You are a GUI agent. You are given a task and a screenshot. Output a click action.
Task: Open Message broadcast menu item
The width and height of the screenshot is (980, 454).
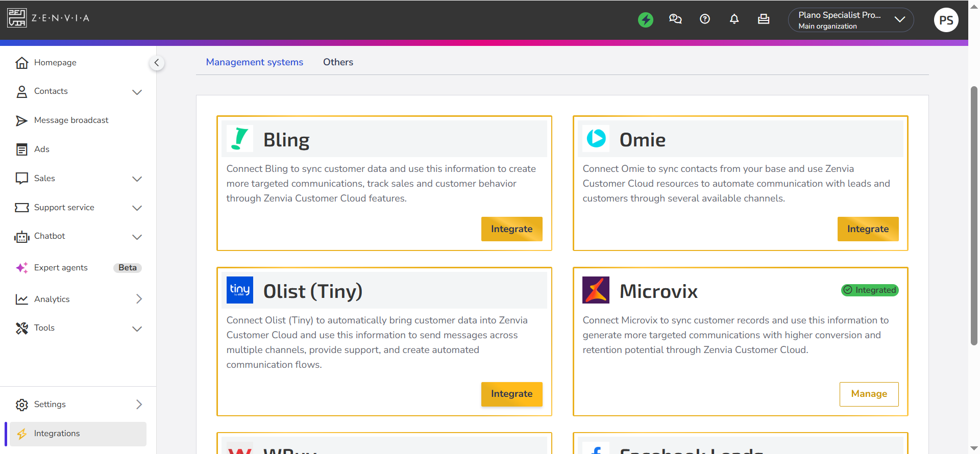click(x=71, y=120)
